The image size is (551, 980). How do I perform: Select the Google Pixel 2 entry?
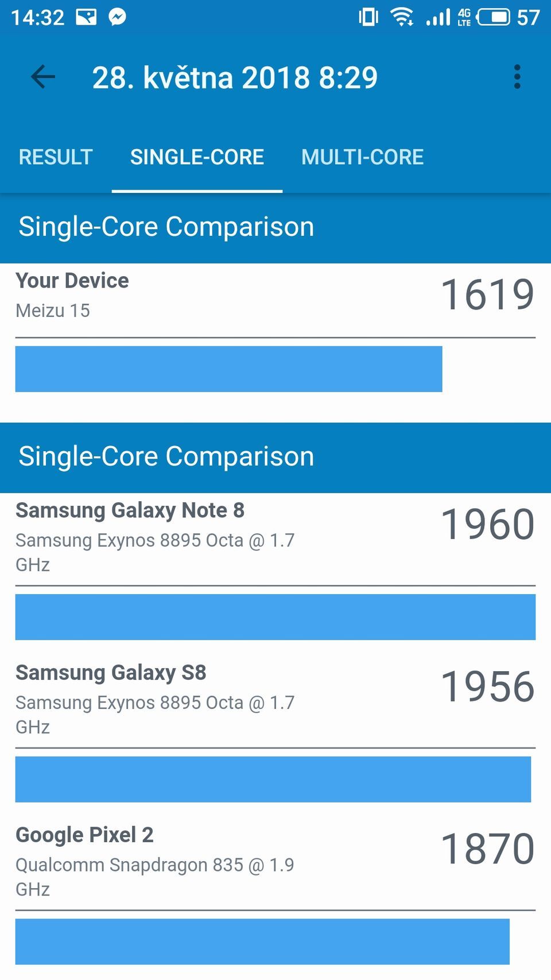(x=85, y=835)
